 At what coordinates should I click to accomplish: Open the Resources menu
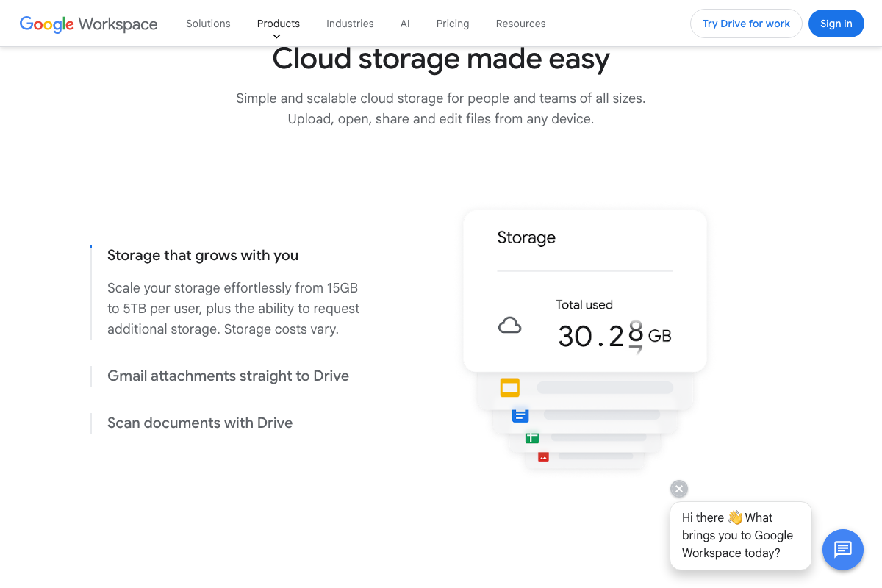pyautogui.click(x=520, y=24)
